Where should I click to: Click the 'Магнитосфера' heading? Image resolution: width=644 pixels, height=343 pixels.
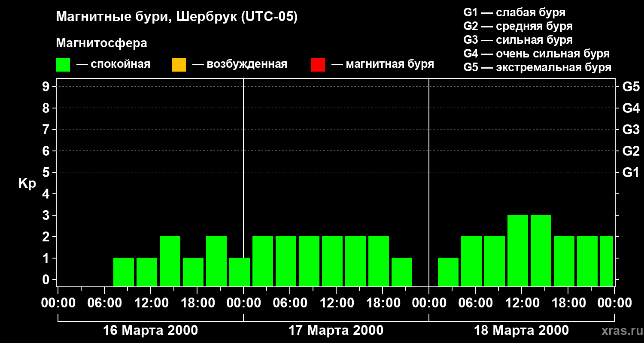point(101,43)
